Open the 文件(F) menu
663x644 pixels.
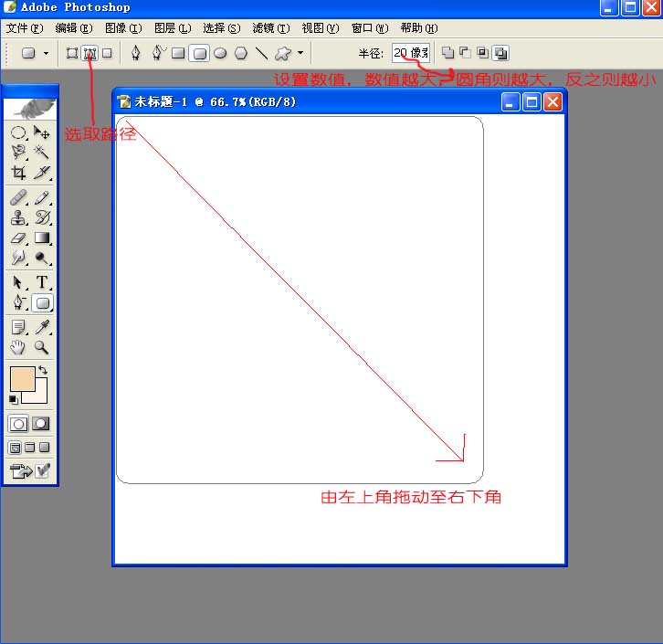(25, 28)
